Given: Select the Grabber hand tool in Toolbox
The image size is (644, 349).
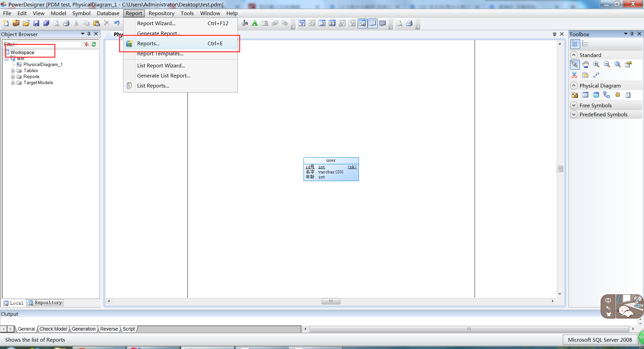Looking at the screenshot, I should (x=585, y=64).
